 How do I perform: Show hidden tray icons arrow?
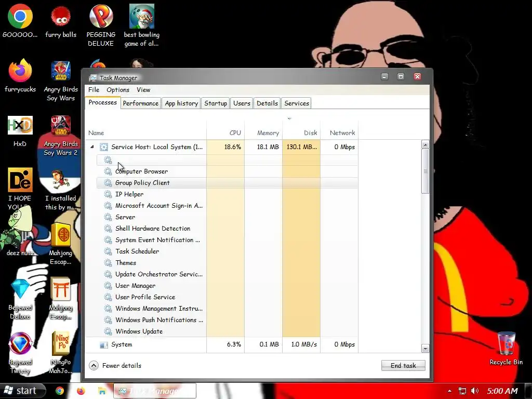449,391
